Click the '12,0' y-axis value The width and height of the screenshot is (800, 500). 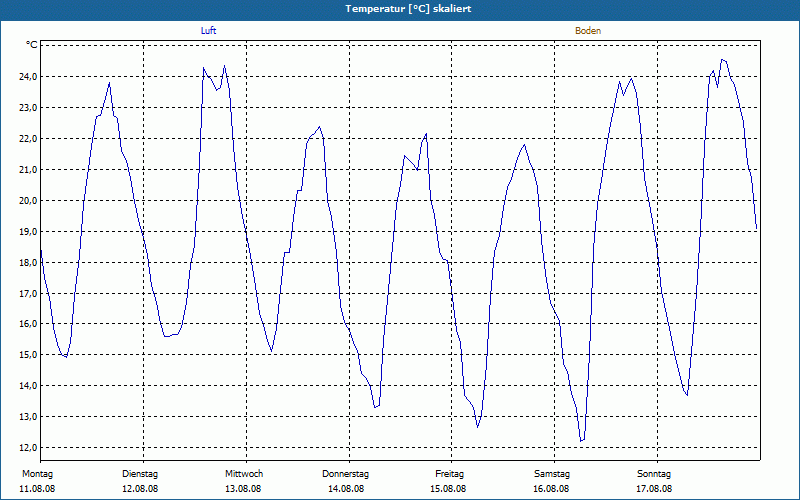point(28,447)
